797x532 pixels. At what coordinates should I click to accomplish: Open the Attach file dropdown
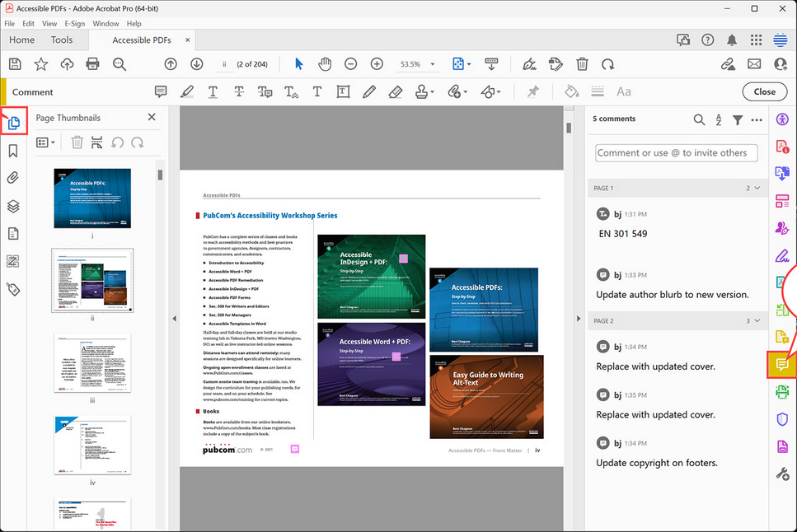pos(457,91)
